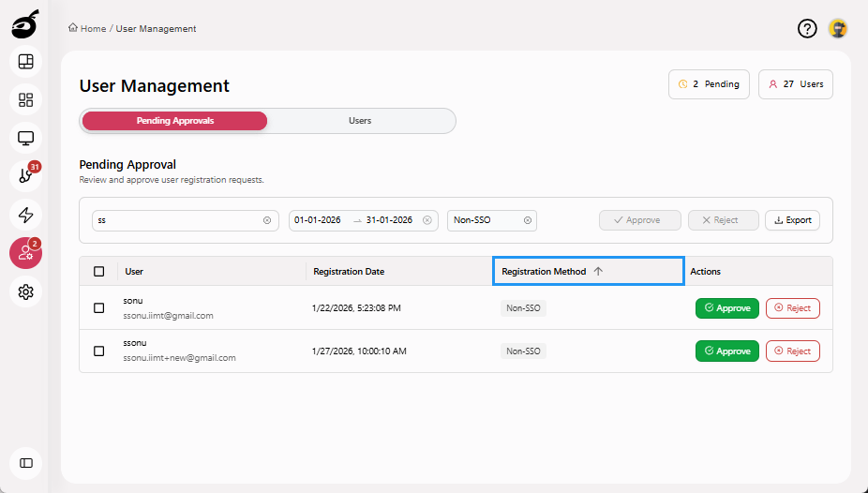This screenshot has width=868, height=493.
Task: Switch to the Users tab
Action: (x=360, y=121)
